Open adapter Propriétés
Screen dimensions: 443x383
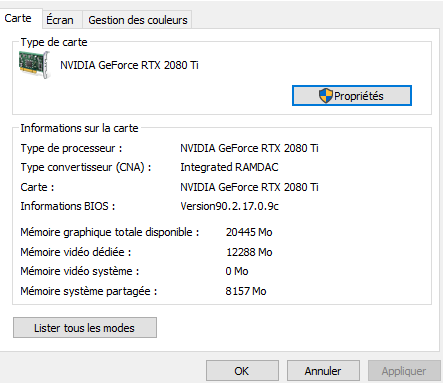point(352,96)
